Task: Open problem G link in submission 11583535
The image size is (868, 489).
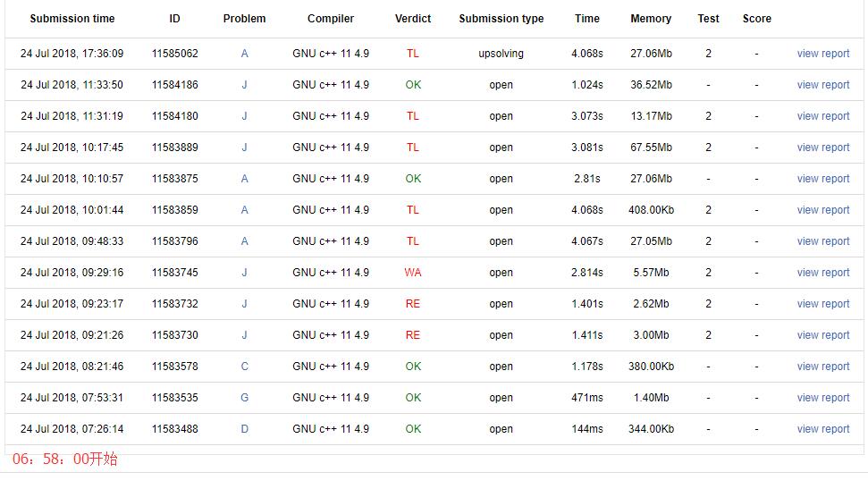Action: pos(244,398)
